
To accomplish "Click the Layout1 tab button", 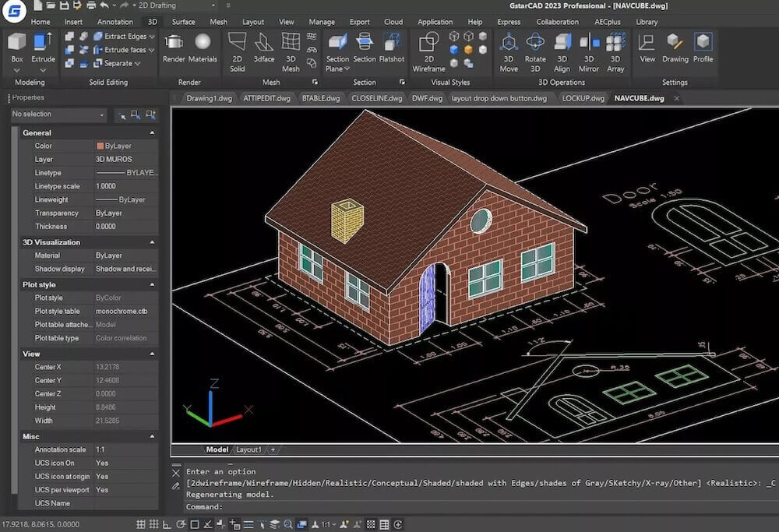I will [248, 449].
